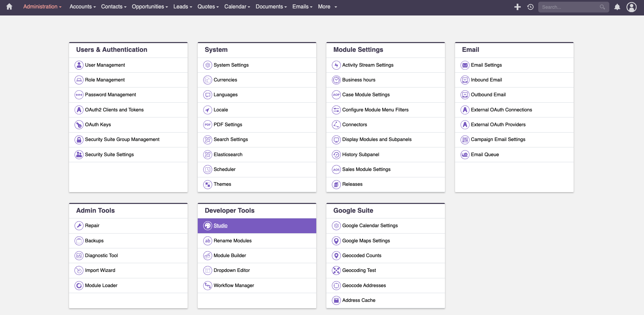This screenshot has width=644, height=315.
Task: Expand the More dropdown menu
Action: click(327, 7)
